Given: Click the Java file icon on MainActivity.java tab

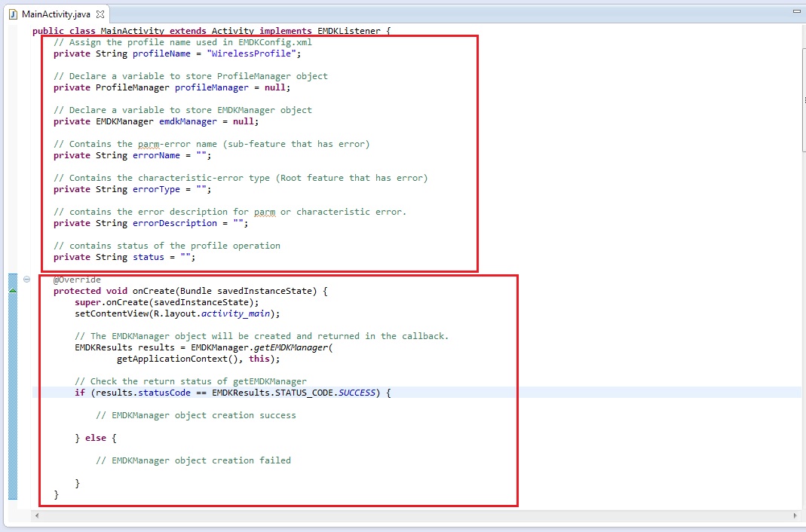Looking at the screenshot, I should (x=13, y=14).
